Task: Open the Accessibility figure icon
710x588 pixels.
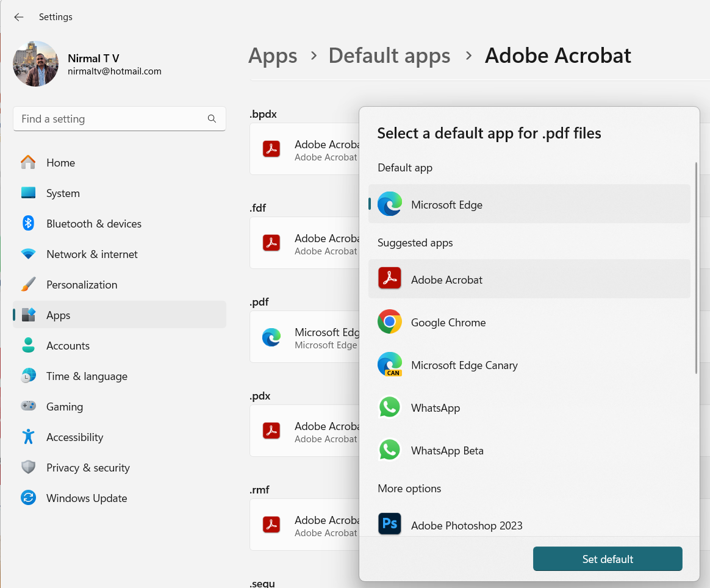Action: pos(28,436)
